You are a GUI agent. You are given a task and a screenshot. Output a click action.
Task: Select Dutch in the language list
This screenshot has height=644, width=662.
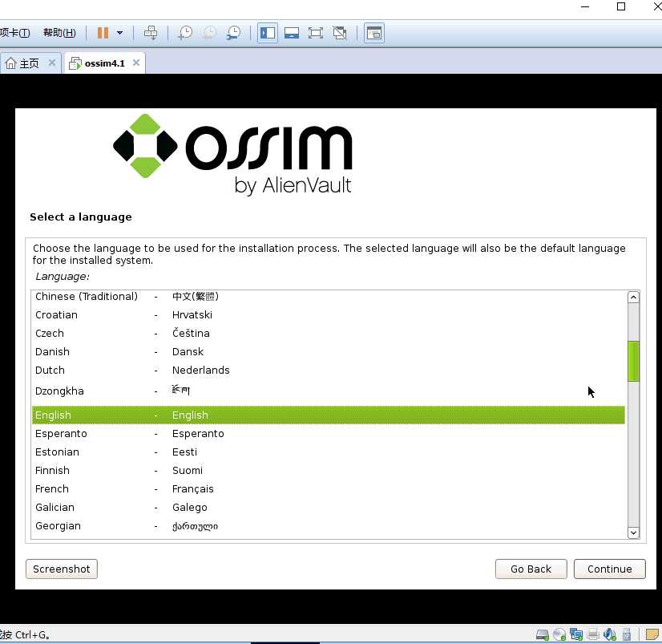[329, 371]
